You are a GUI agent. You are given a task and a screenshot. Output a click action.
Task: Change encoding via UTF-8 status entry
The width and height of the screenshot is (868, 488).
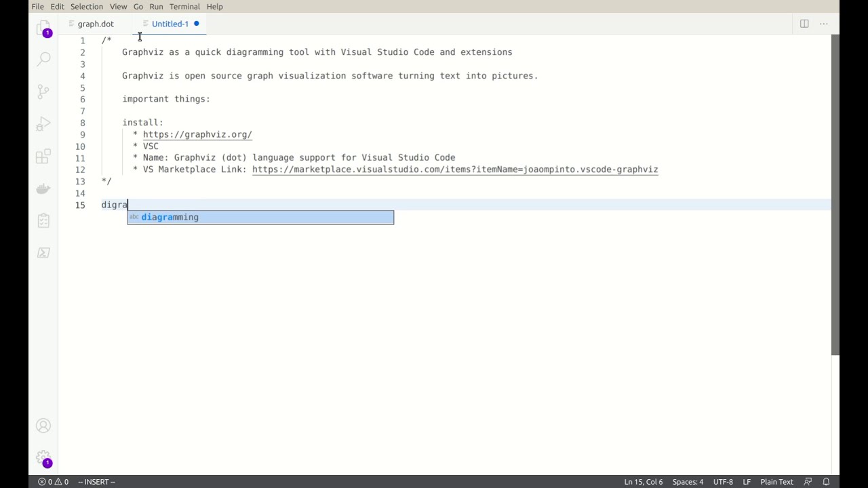click(723, 482)
